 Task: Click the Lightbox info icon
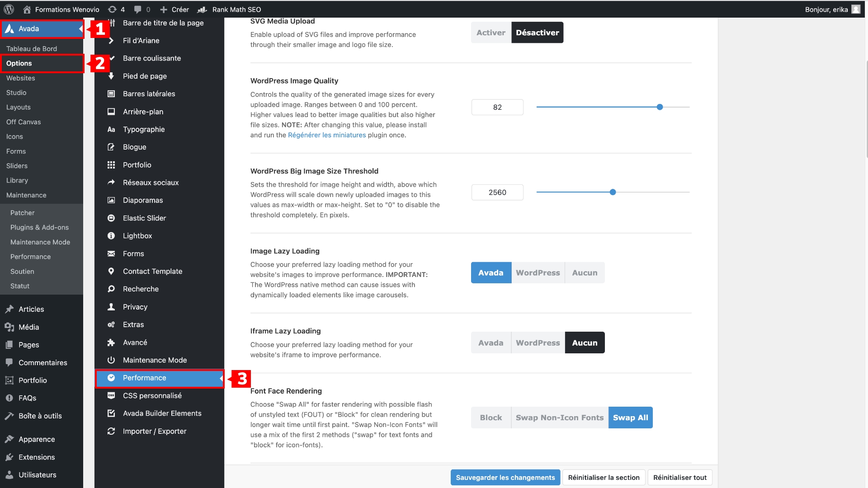click(x=111, y=236)
